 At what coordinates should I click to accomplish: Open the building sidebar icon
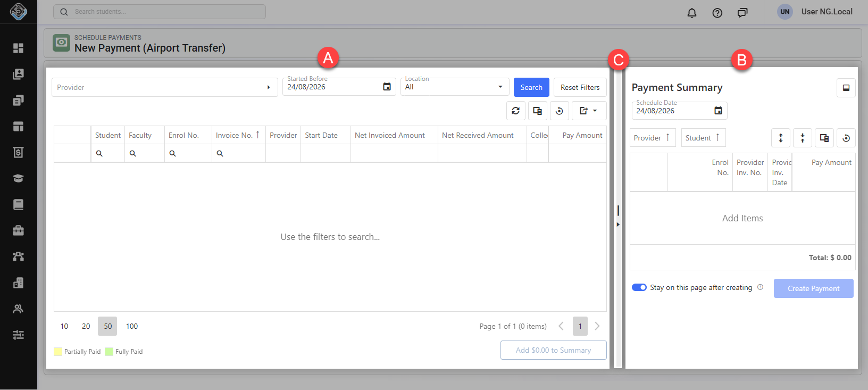click(x=18, y=283)
